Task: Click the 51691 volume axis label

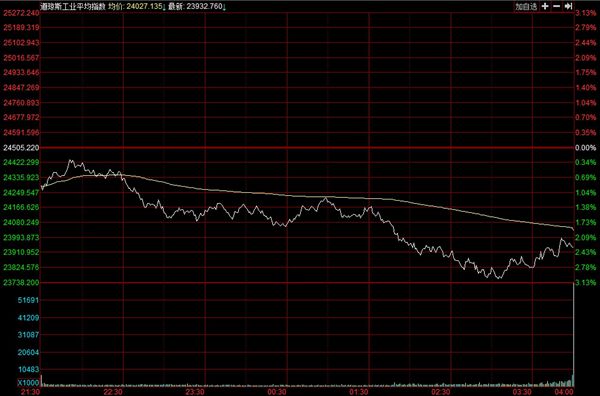Action: [x=28, y=300]
